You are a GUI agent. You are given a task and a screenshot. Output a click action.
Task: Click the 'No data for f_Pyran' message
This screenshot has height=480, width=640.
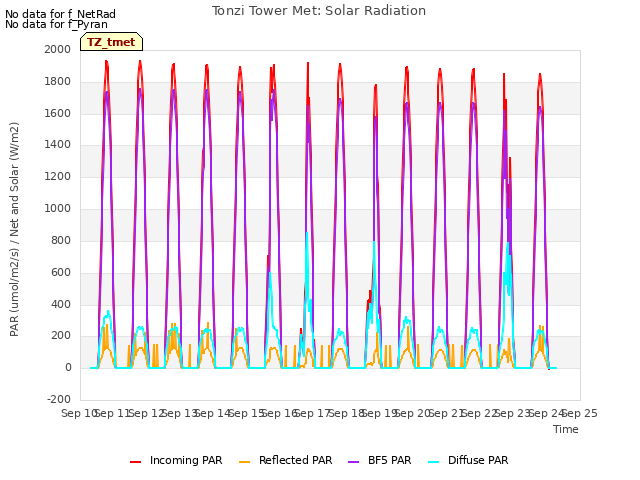(x=56, y=24)
